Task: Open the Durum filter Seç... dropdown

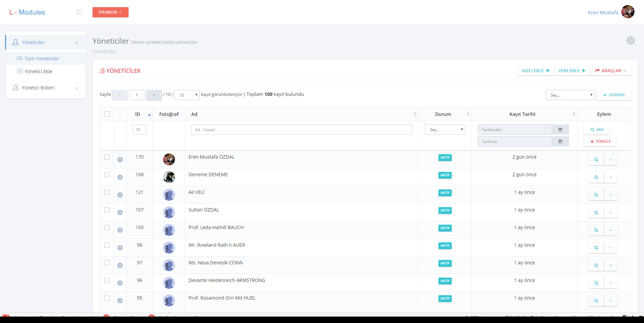Action: 445,129
